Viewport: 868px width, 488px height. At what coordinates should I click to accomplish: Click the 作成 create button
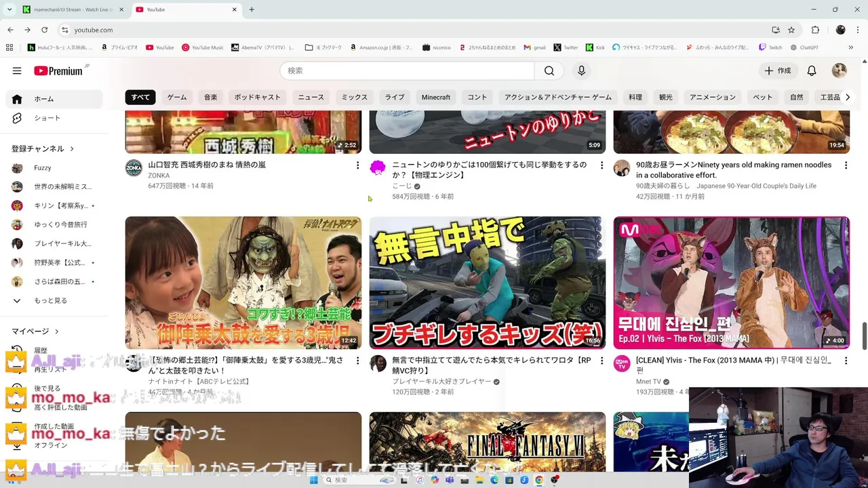coord(778,70)
